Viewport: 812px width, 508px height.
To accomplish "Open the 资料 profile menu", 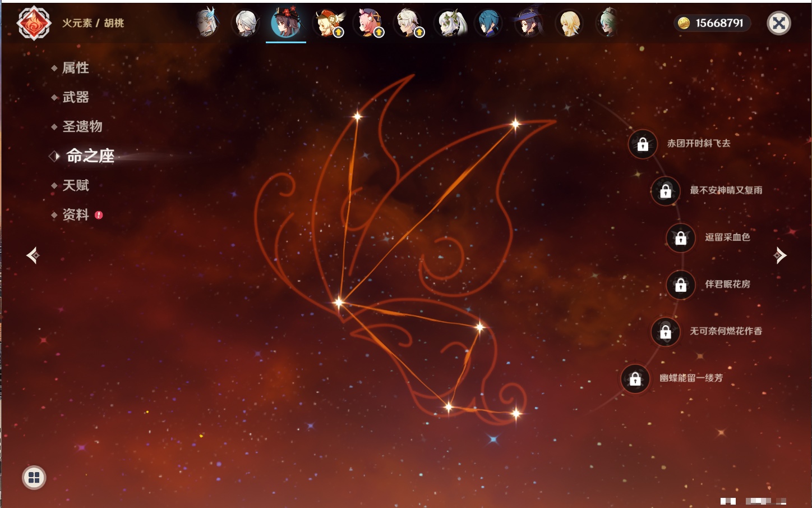I will pos(75,214).
